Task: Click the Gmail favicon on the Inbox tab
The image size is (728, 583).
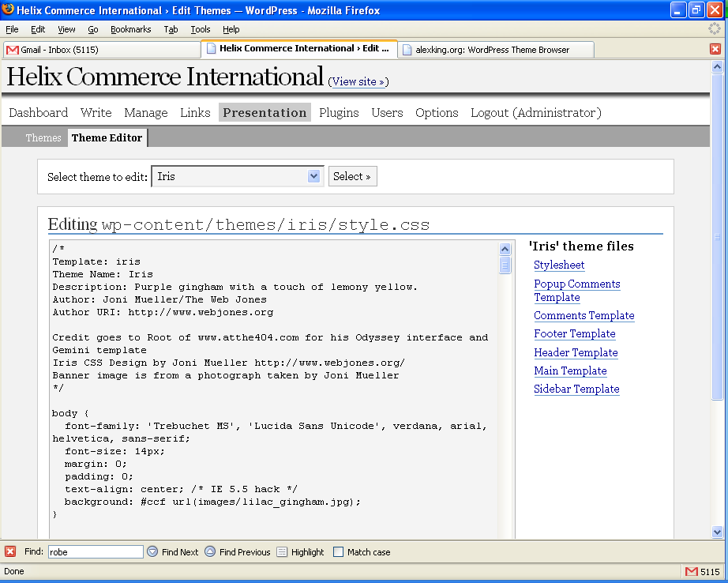Action: point(13,50)
